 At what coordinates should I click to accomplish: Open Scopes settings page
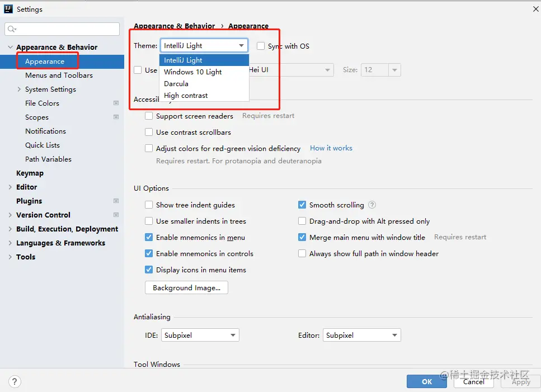pos(36,117)
